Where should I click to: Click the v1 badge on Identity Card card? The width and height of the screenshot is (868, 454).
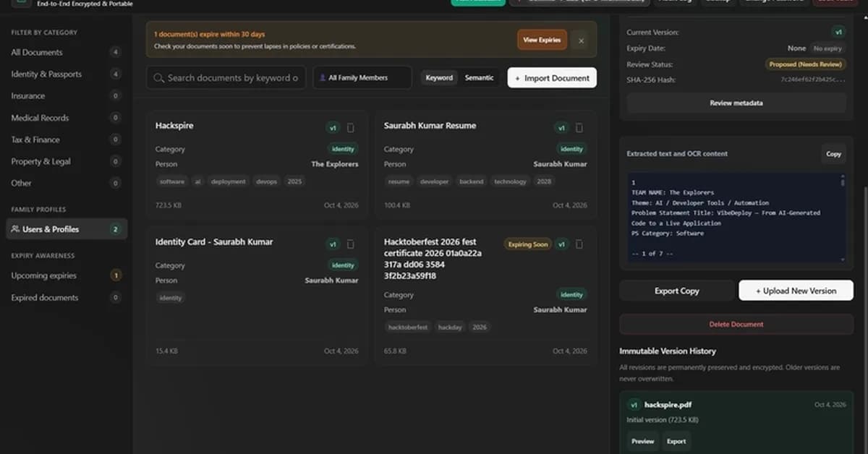click(333, 244)
